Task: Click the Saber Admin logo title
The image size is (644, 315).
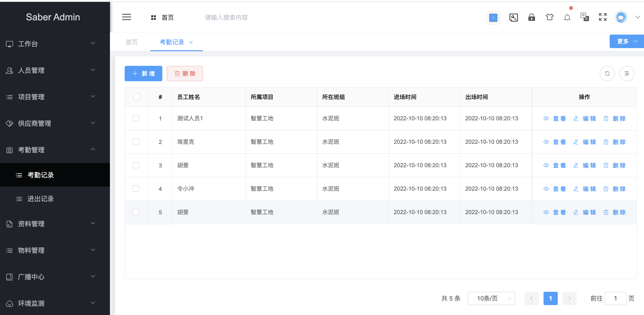Action: tap(53, 17)
